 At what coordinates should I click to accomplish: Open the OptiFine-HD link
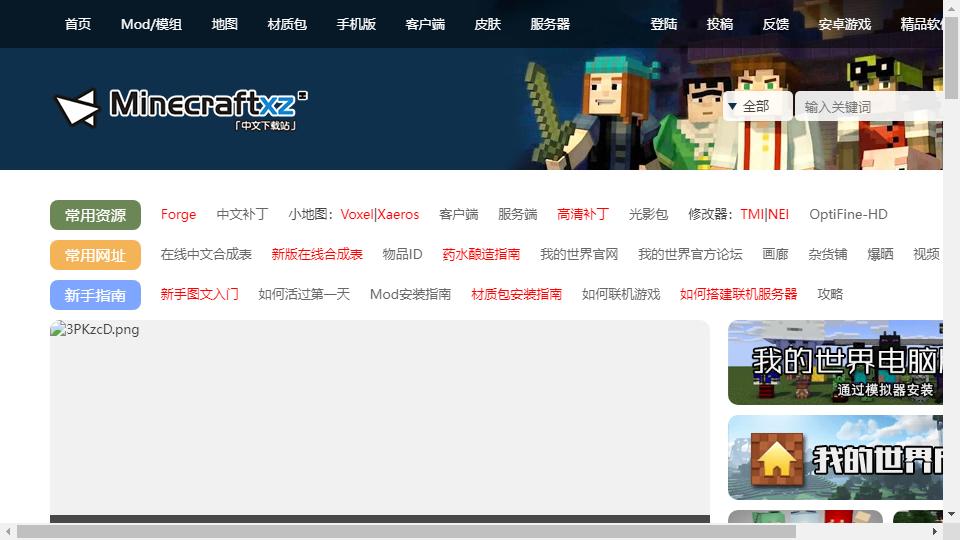coord(849,214)
